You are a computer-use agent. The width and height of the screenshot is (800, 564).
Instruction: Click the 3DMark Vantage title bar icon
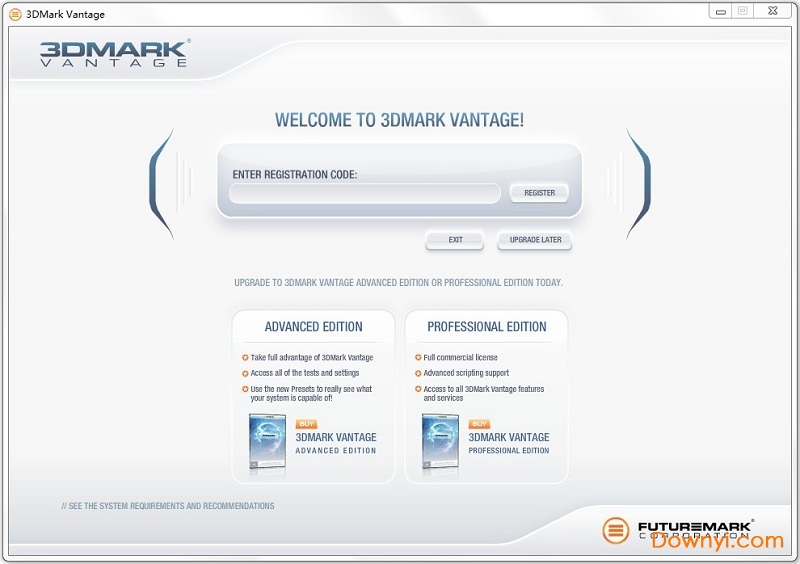pyautogui.click(x=15, y=14)
